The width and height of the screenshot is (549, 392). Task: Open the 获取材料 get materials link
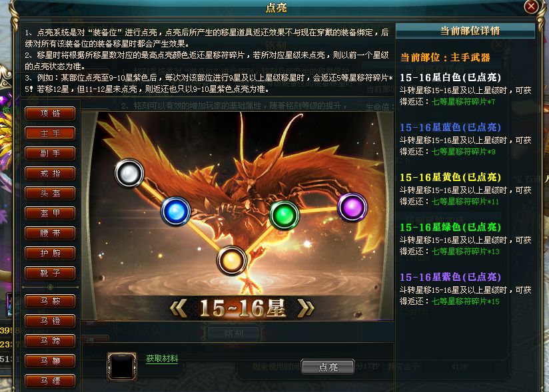coord(162,359)
